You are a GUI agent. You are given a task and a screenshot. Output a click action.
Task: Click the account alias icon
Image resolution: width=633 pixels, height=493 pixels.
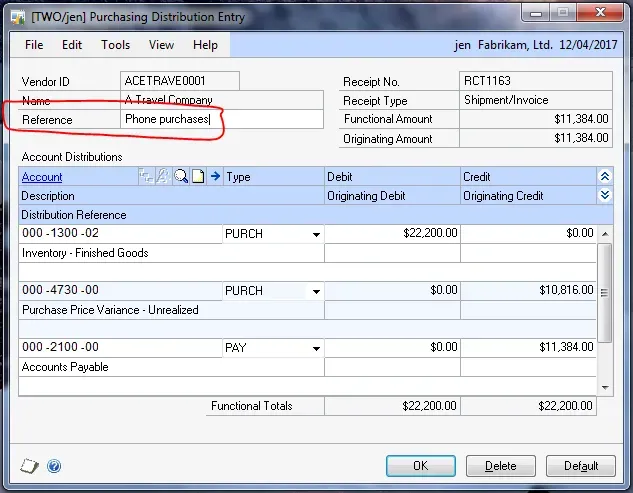click(163, 177)
